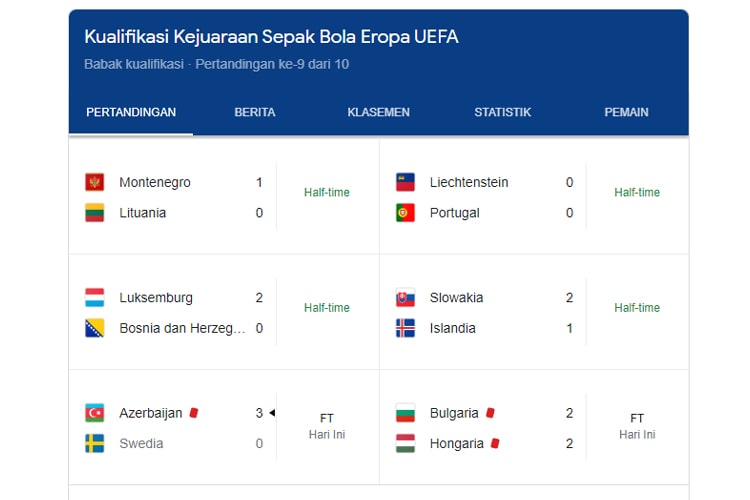Screen dimensions: 750x500
Task: Click the Lithuania flag icon
Action: pyautogui.click(x=95, y=213)
